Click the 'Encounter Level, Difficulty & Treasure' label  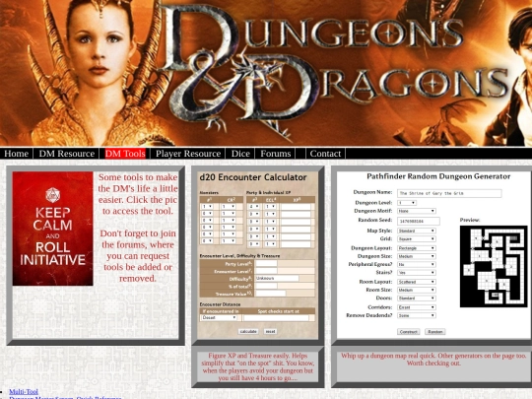click(x=239, y=256)
